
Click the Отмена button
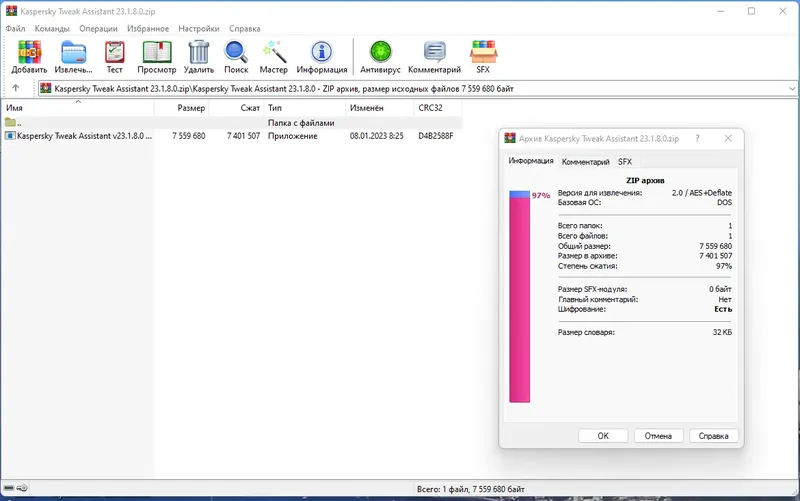(658, 436)
